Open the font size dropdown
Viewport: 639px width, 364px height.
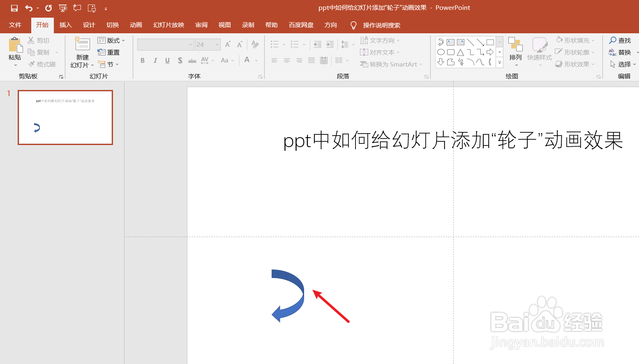(x=217, y=44)
